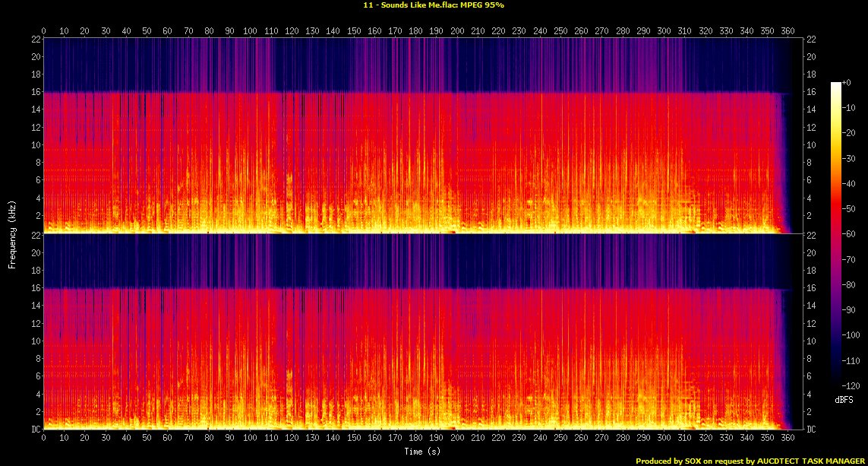Click the "-60" label on the dBFS scale

click(851, 234)
